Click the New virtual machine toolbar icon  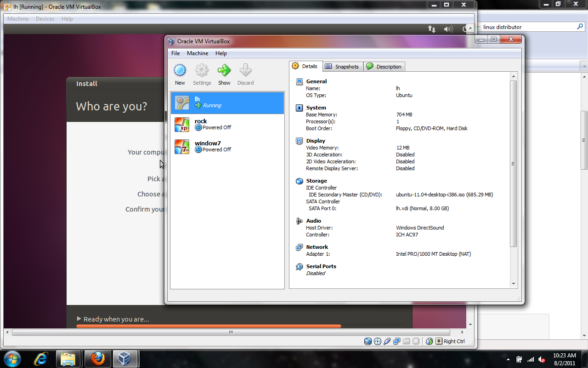(180, 70)
